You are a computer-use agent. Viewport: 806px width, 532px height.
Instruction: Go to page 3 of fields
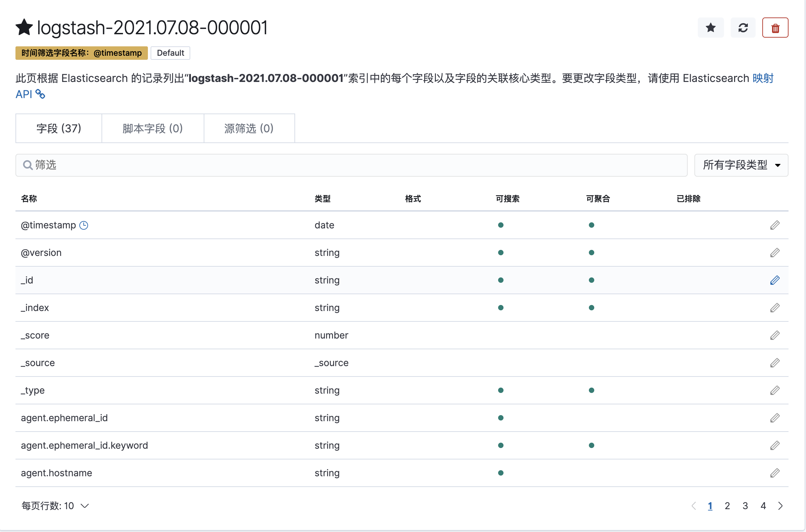(745, 506)
